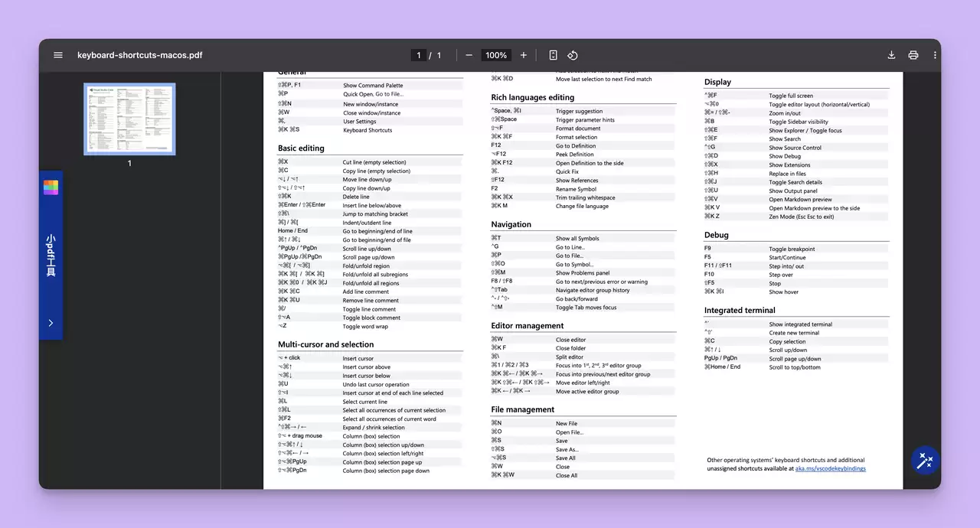Zoom out with the minus button
The width and height of the screenshot is (980, 528).
click(x=469, y=55)
